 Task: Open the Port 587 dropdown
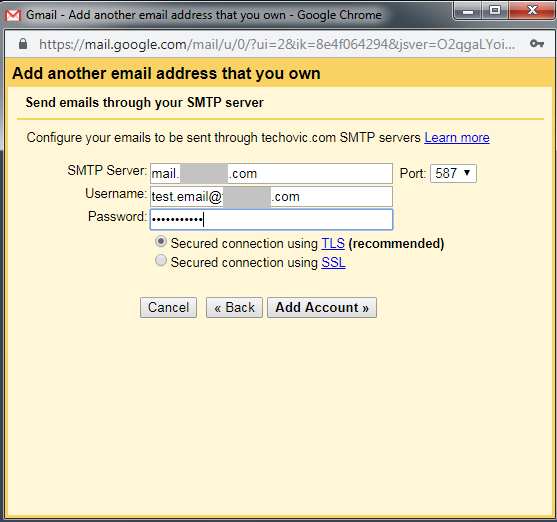(453, 173)
